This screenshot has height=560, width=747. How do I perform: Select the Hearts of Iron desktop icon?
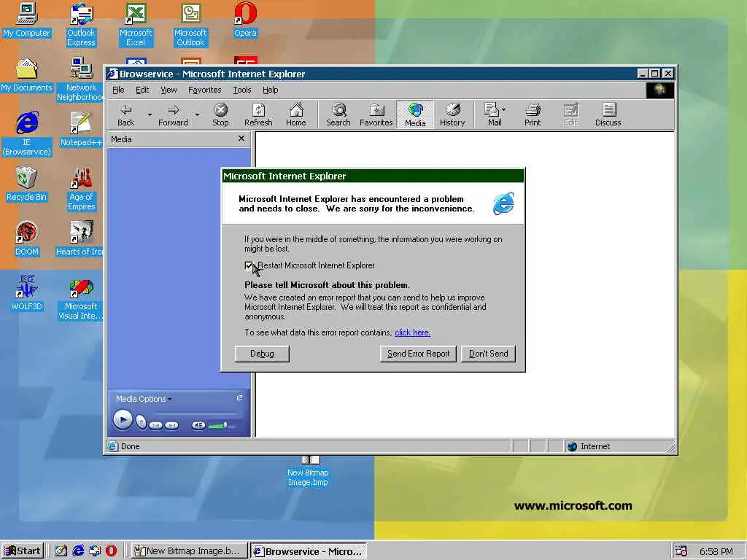[80, 239]
